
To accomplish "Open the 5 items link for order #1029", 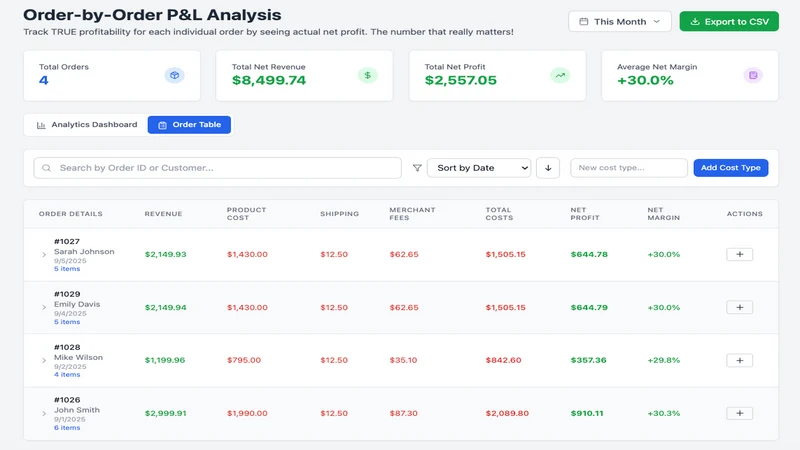I will pos(67,322).
